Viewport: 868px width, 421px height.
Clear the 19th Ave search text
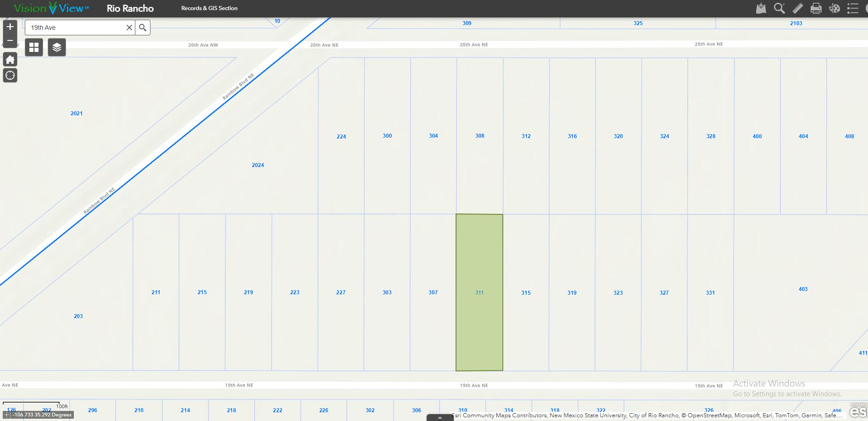pos(129,28)
